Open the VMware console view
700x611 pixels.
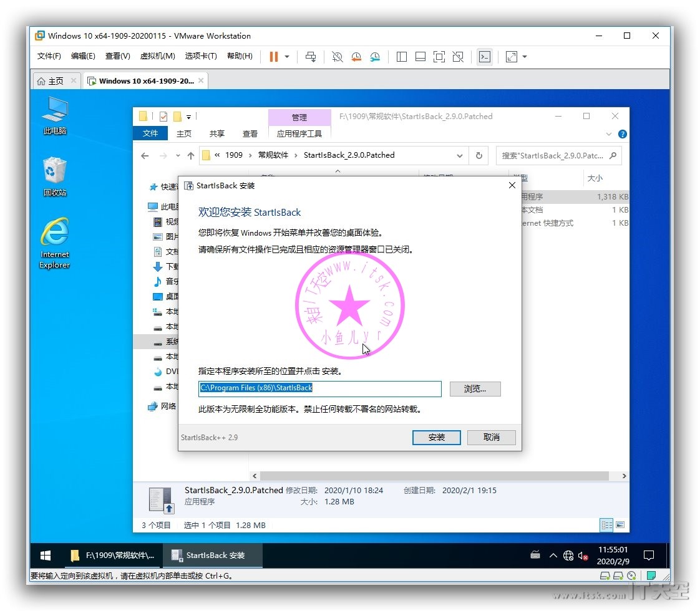point(485,57)
